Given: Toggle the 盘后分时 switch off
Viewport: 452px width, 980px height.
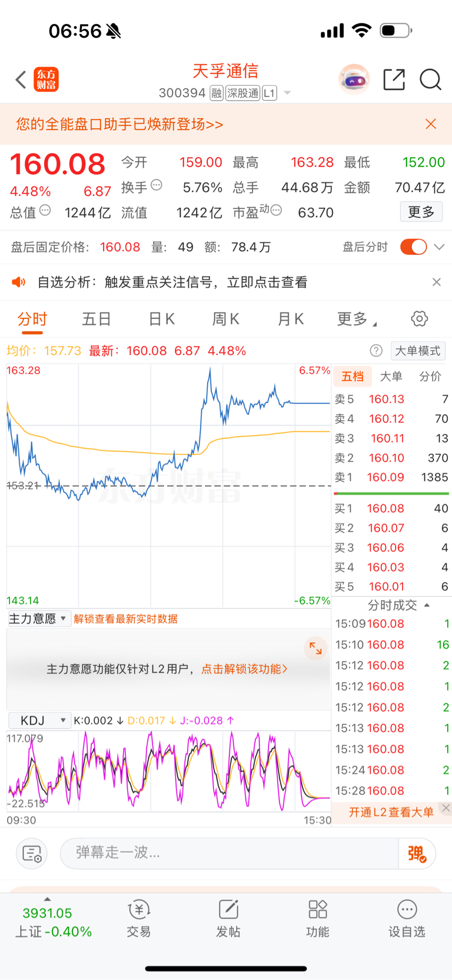Looking at the screenshot, I should [414, 247].
